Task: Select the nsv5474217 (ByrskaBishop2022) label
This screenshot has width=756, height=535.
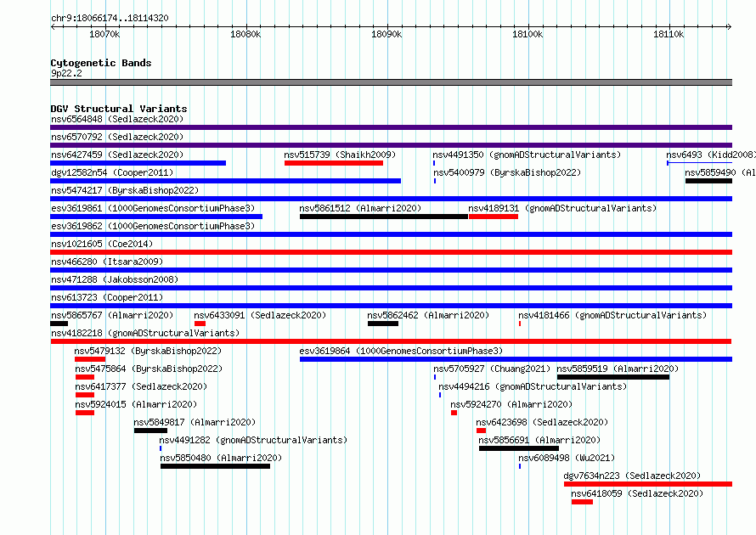Action: (125, 190)
